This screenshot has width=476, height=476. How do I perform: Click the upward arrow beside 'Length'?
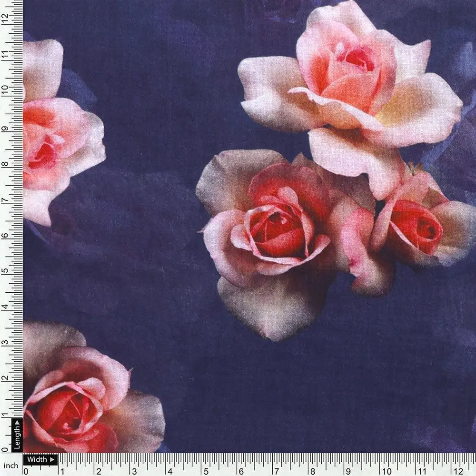[17, 423]
